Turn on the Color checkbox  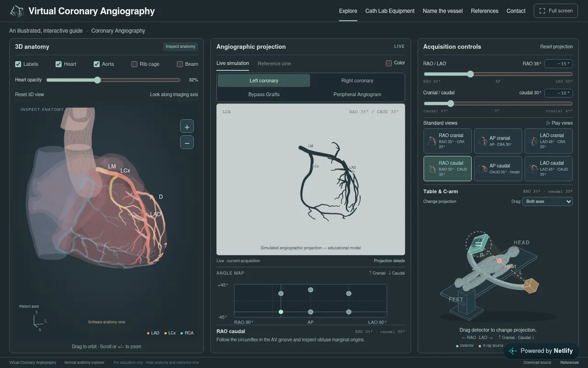[389, 63]
